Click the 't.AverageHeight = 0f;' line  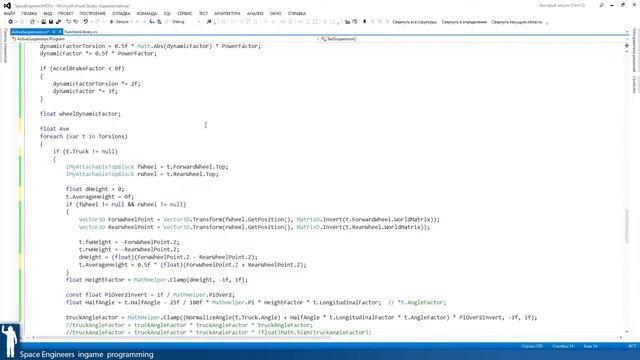click(x=100, y=197)
